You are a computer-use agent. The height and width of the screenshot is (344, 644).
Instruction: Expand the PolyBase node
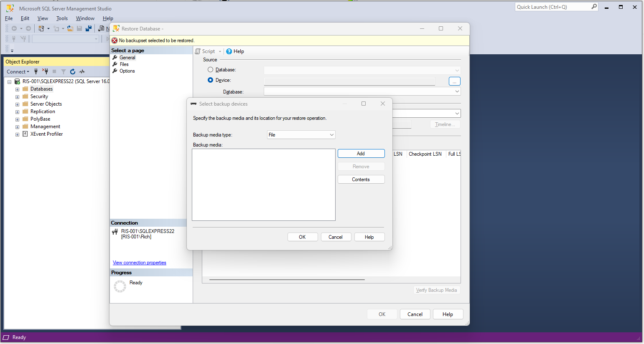coord(17,119)
